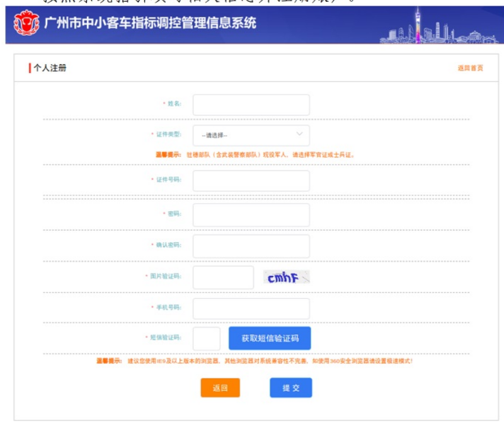Focus the 姓名 input field
This screenshot has height=428, width=504.
250,105
